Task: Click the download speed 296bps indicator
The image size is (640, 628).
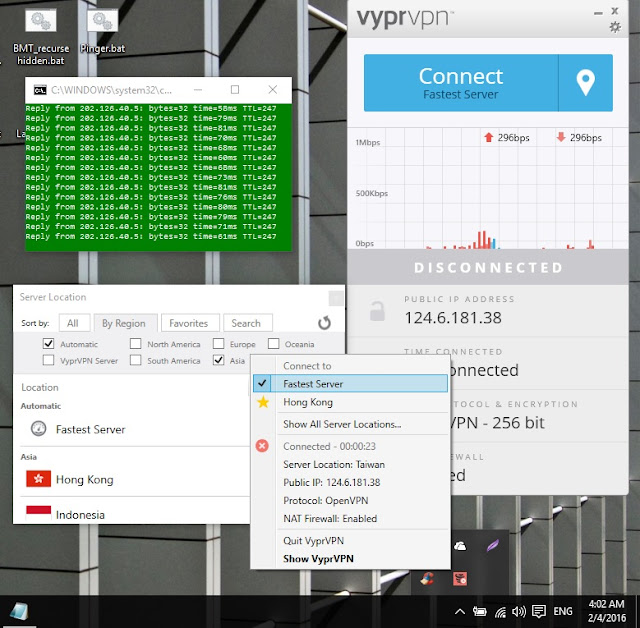Action: coord(579,138)
